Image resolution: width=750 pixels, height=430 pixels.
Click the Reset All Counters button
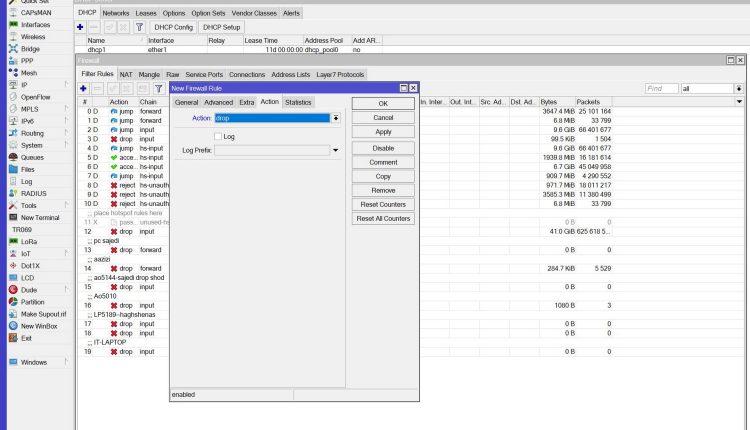382,218
